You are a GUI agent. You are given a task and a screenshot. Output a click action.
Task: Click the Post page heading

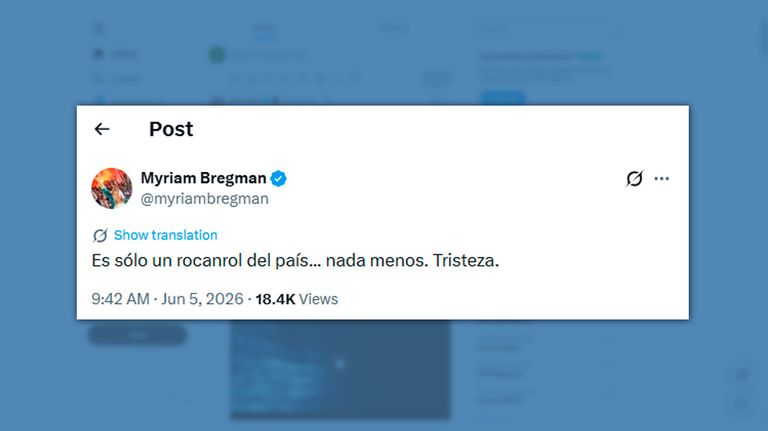point(171,129)
